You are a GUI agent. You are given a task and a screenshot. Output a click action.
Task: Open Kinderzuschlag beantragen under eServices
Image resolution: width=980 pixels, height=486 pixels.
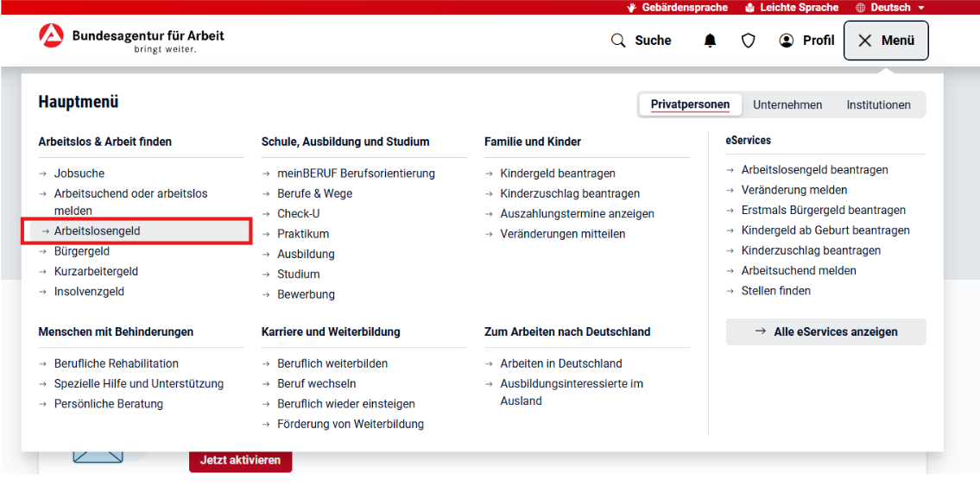tap(812, 249)
